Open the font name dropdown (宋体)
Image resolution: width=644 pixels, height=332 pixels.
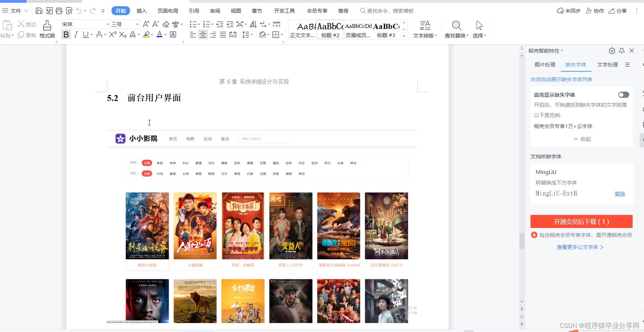click(x=108, y=24)
